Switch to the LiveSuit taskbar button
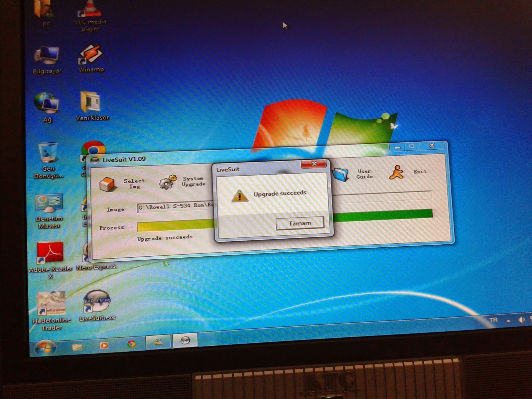Image resolution: width=532 pixels, height=399 pixels. 186,340
